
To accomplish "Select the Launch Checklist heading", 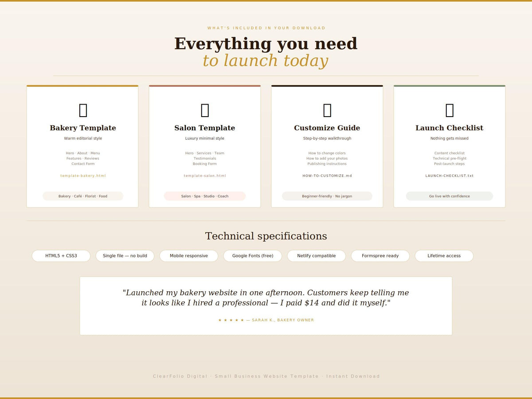I will (450, 128).
